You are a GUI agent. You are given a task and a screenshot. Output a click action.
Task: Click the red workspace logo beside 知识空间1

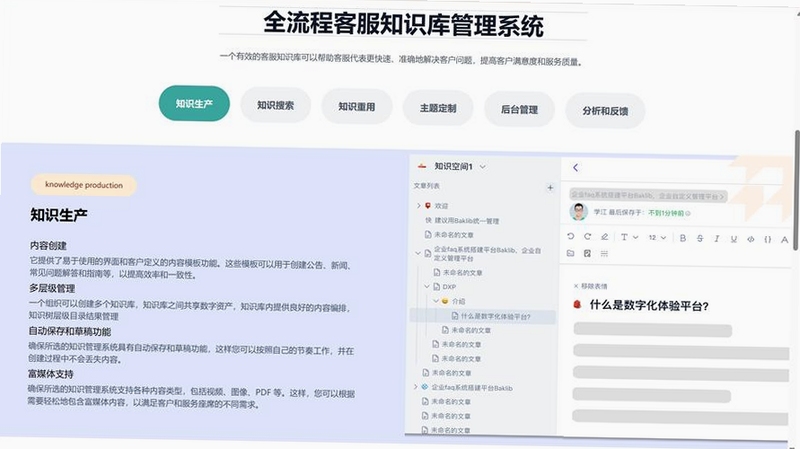[x=422, y=166]
